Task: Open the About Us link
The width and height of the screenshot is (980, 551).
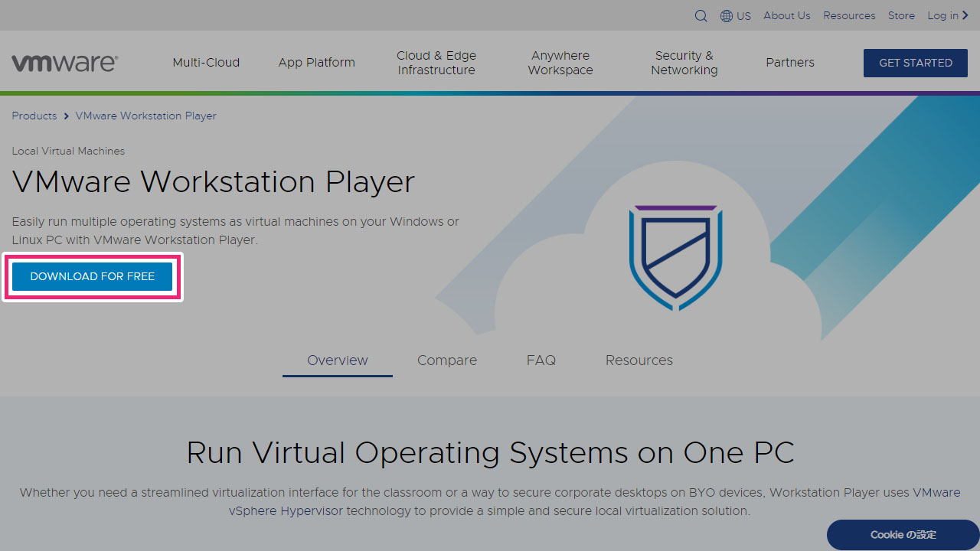Action: (x=787, y=15)
